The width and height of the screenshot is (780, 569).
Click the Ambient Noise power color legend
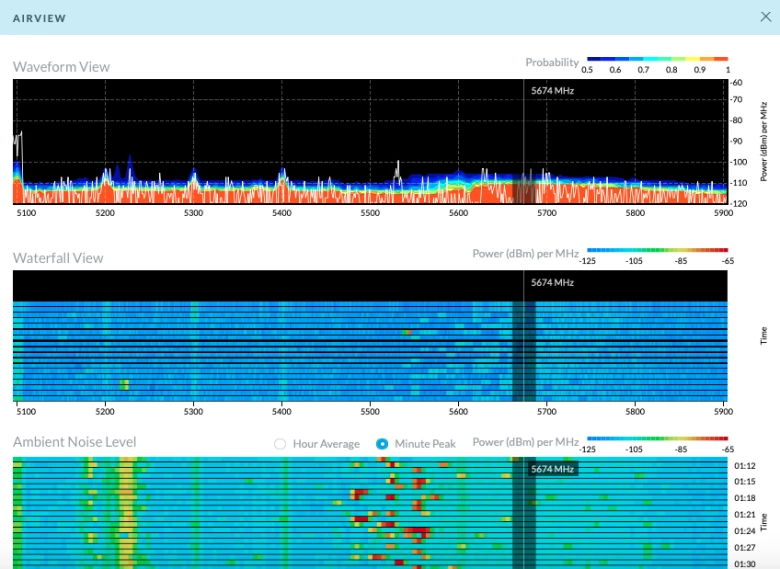[x=657, y=439]
